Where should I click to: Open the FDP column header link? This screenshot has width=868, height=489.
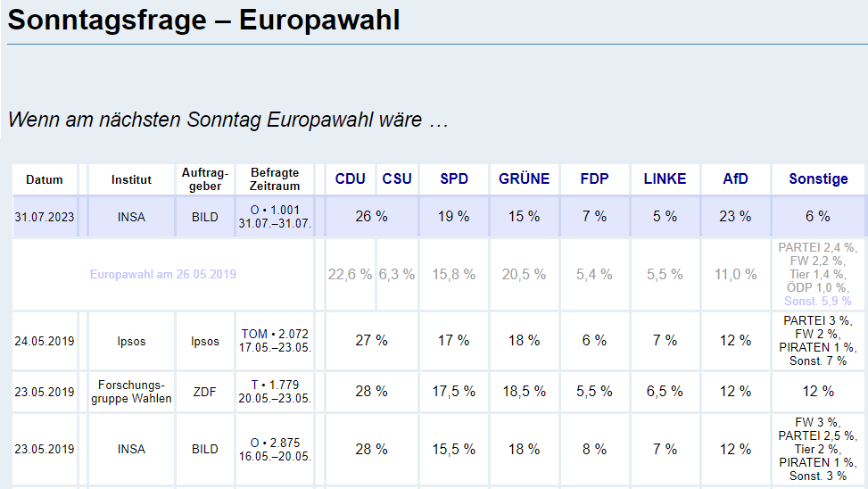coord(594,178)
